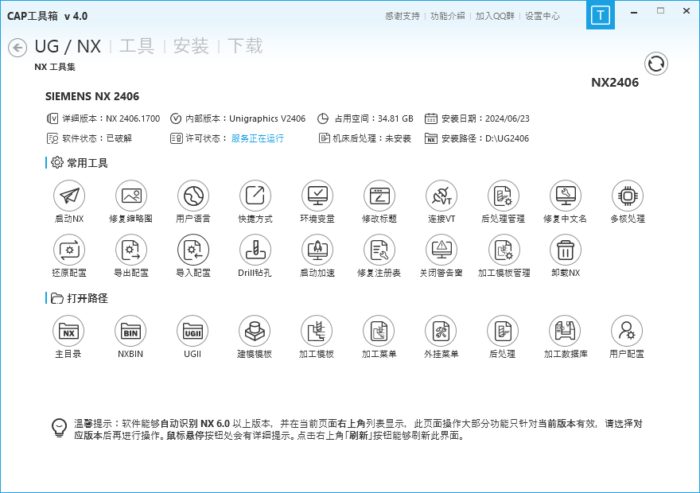Create a shortcut via 快捷方式 icon
This screenshot has height=493, width=700.
click(x=255, y=196)
